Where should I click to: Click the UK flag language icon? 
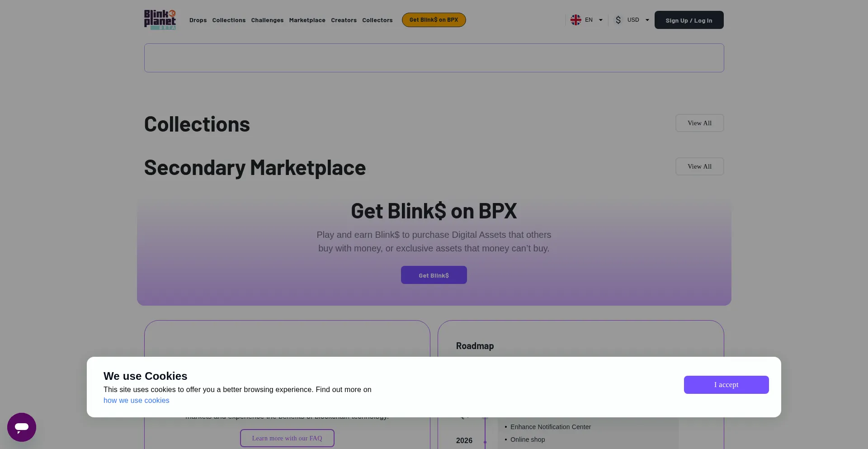tap(576, 20)
